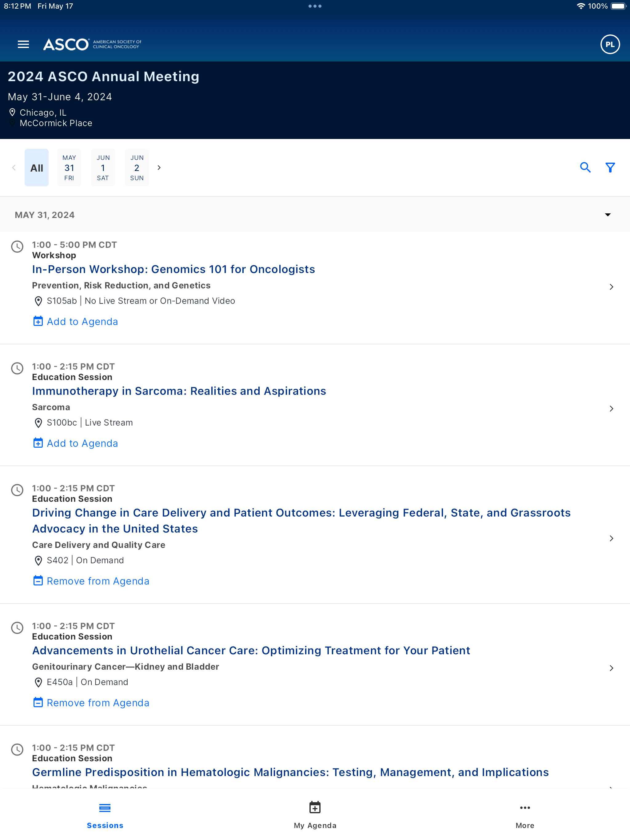This screenshot has height=840, width=630.
Task: Tap calendar-plus icon for Genomics 101 workshop
Action: 38,321
